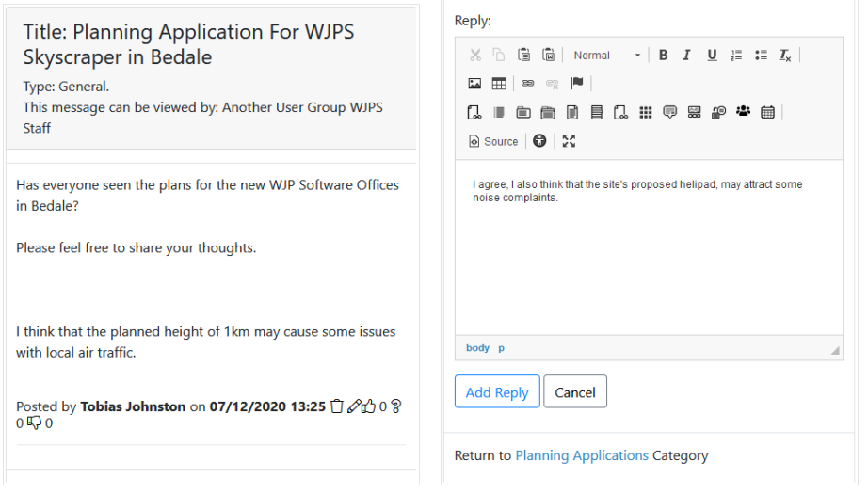
Task: Click the Remove Format icon
Action: [x=785, y=56]
